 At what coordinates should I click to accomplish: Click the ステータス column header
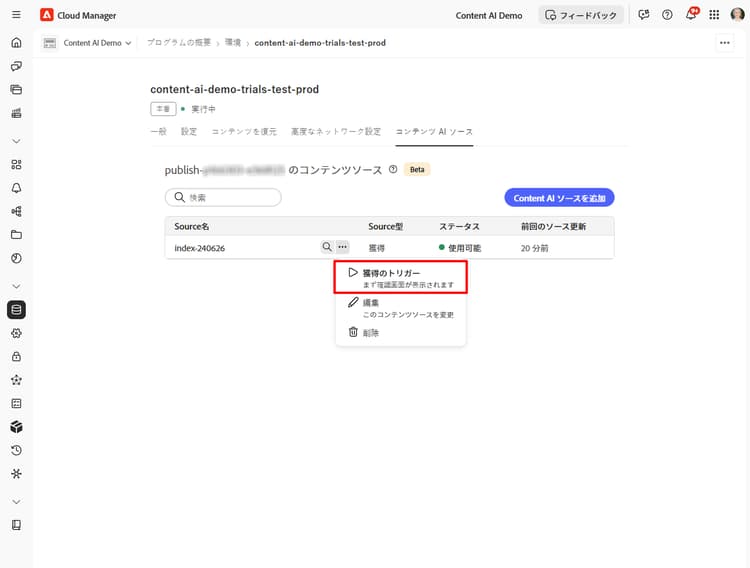tap(459, 226)
